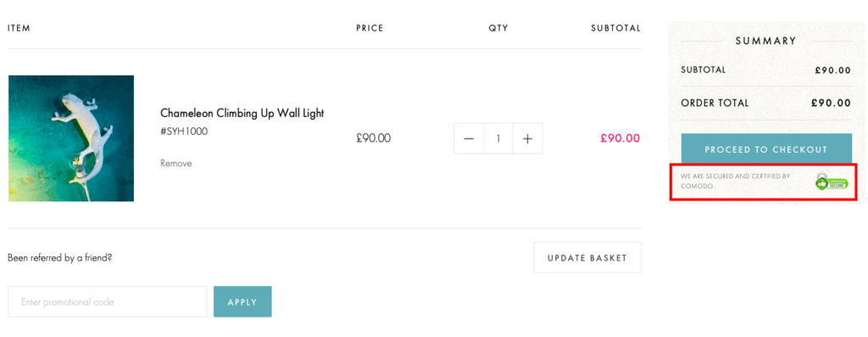Screen dimensions: 868x337
Task: Click the unit price £90.00 beside product
Action: tap(373, 138)
